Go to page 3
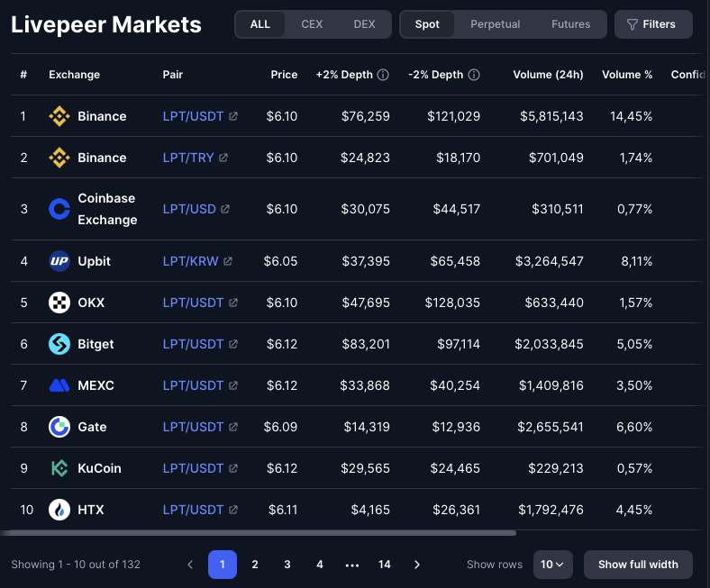This screenshot has height=588, width=710. (x=287, y=565)
